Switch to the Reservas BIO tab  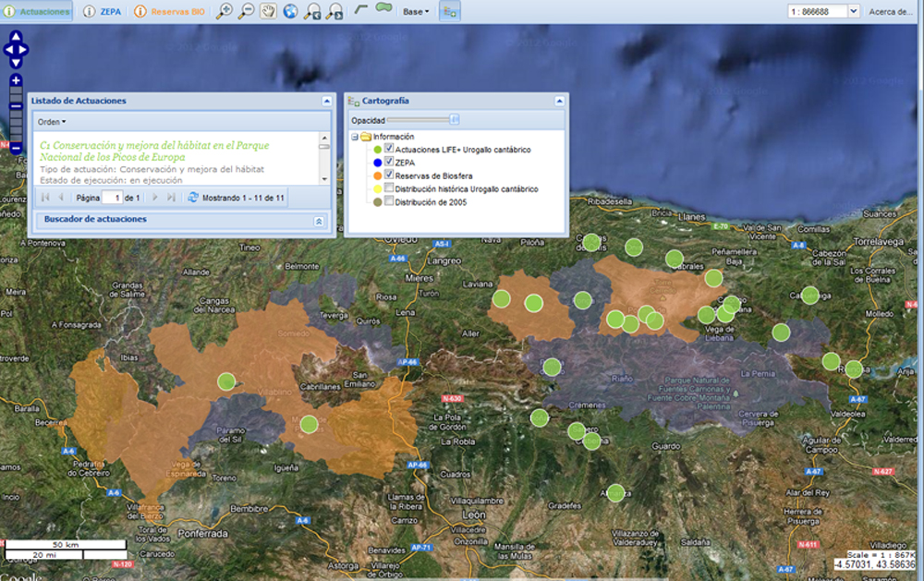coord(169,12)
